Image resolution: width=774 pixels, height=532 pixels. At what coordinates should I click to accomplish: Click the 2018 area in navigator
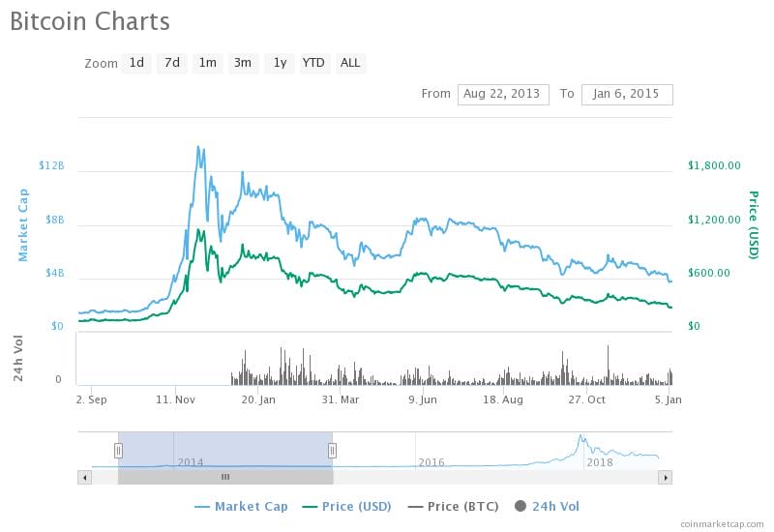pyautogui.click(x=599, y=462)
